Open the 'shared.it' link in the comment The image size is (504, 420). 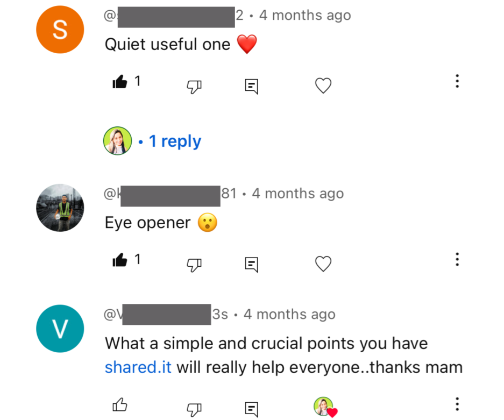click(x=138, y=368)
